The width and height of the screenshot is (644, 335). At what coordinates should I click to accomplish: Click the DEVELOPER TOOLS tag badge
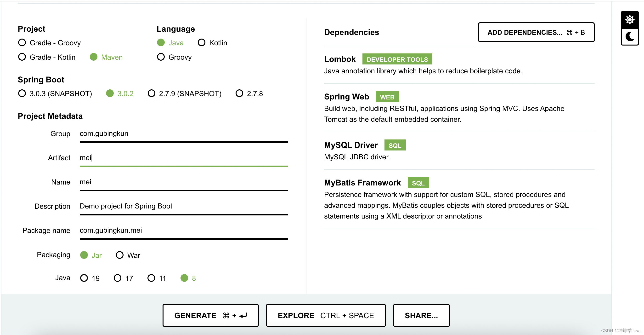[397, 59]
